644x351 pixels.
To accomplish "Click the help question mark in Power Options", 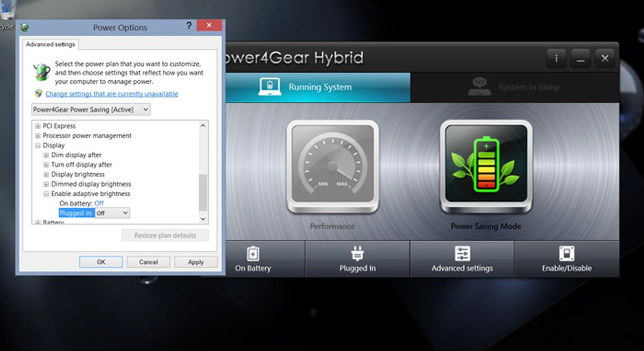I will tap(189, 26).
